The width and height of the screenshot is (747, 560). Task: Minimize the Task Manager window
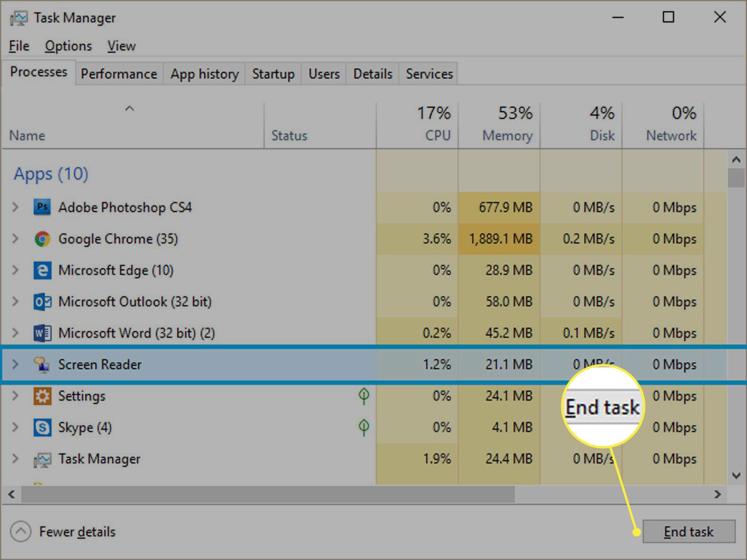[618, 17]
